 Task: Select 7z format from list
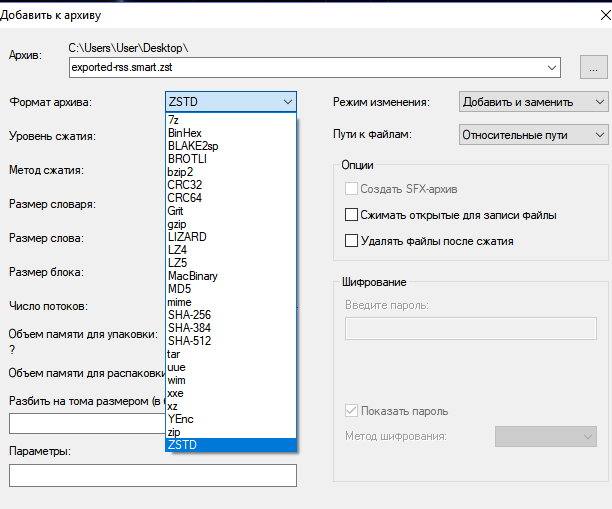pyautogui.click(x=231, y=120)
